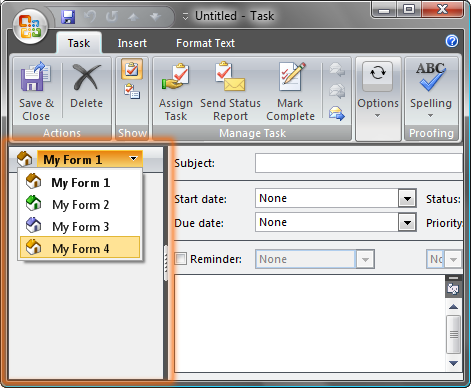
Task: Click the notes scrollbar up arrow
Action: [453, 307]
